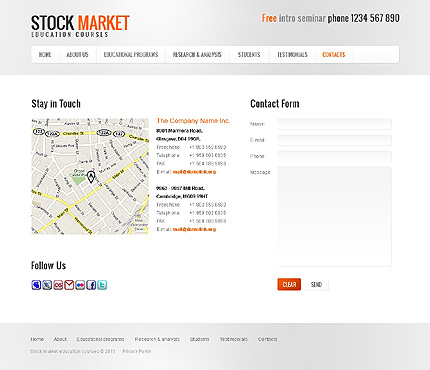Viewport: 430px width, 370px height.
Task: Select the Testimonials navigation item
Action: tap(292, 55)
